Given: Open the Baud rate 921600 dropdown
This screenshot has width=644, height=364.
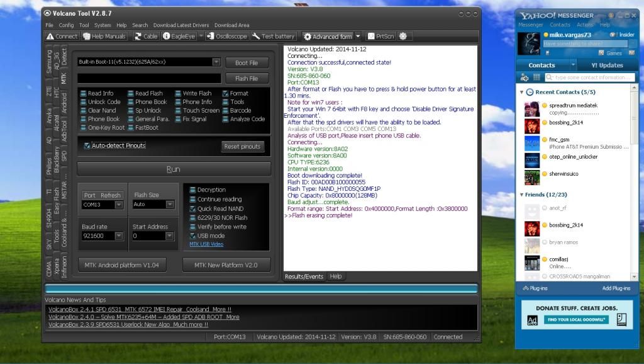Looking at the screenshot, I should coord(119,236).
